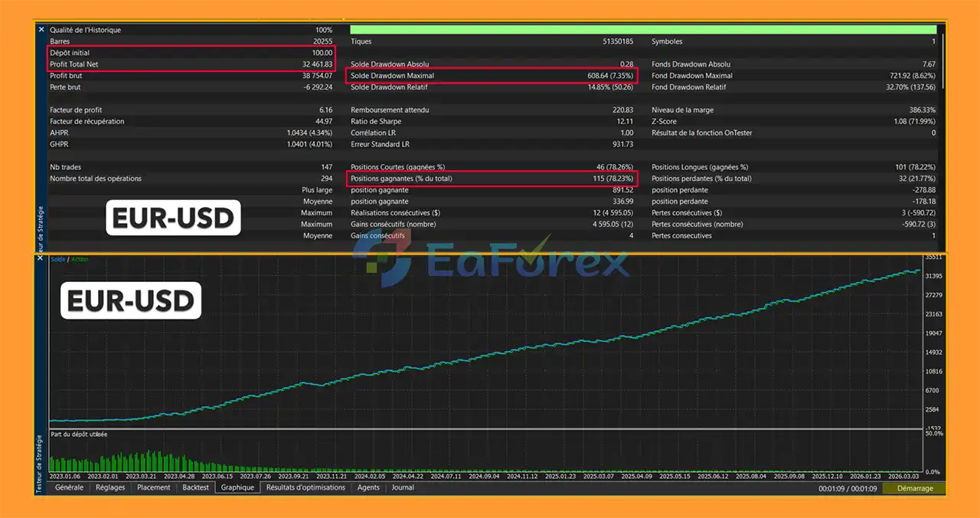The width and height of the screenshot is (980, 518).
Task: Select the Profit Total Net row
Action: pos(191,64)
